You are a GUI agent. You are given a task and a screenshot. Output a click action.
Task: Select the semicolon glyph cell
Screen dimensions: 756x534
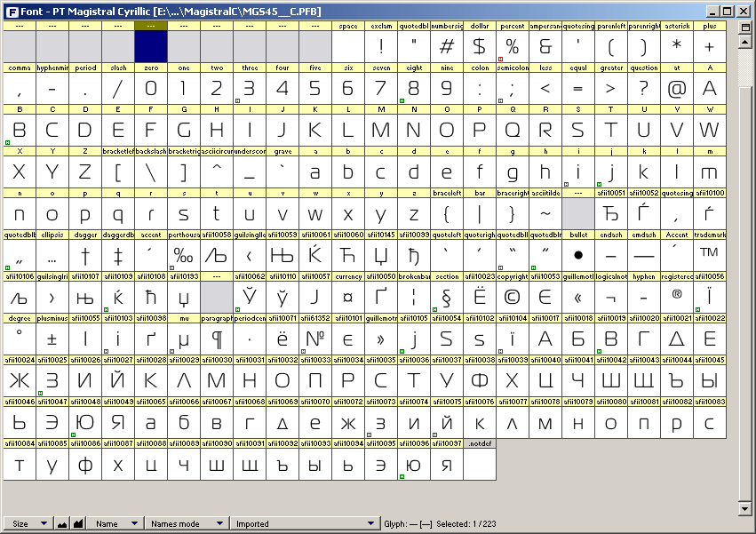[513, 88]
